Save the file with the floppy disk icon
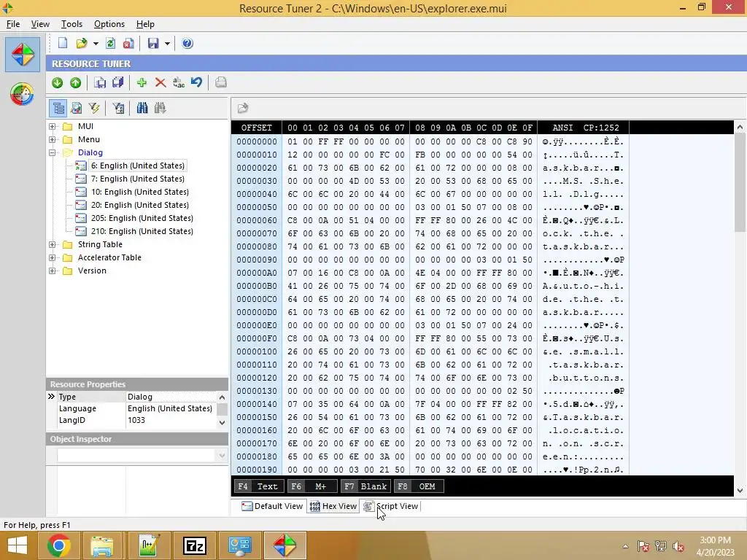 pyautogui.click(x=153, y=43)
